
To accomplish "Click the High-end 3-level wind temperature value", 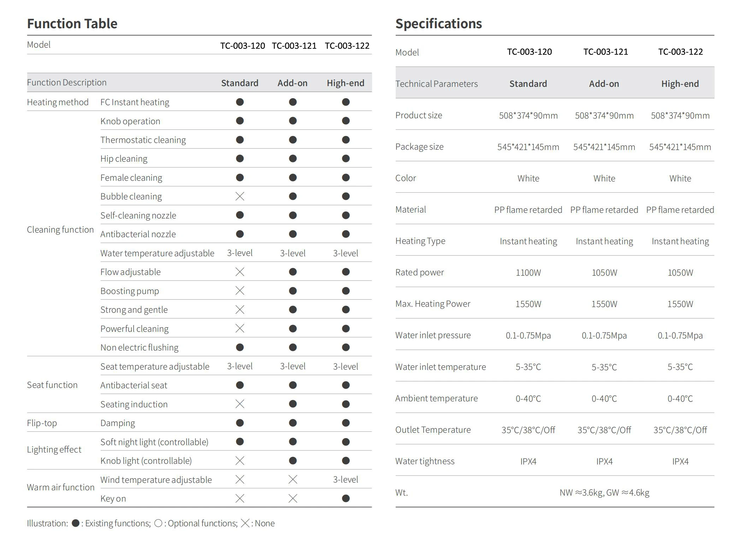I will pyautogui.click(x=345, y=479).
